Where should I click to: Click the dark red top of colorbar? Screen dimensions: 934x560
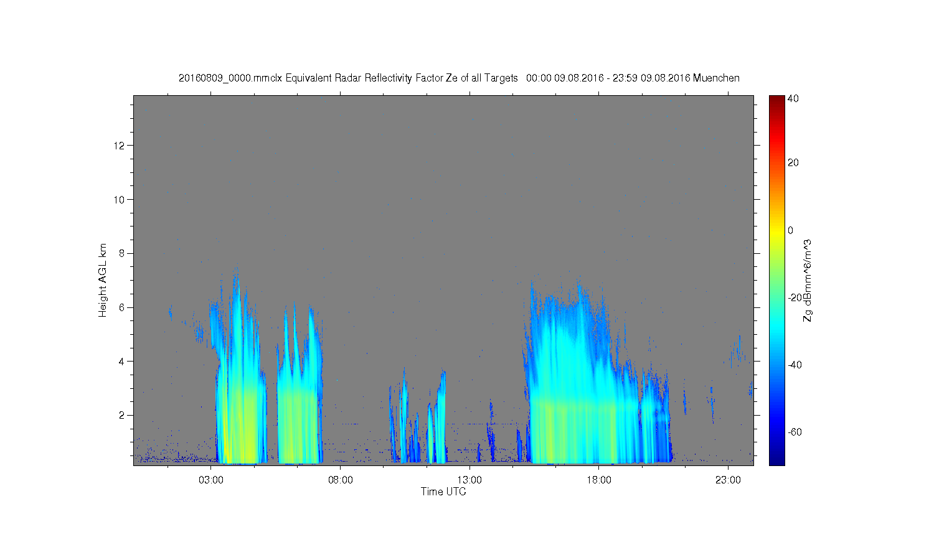point(776,100)
